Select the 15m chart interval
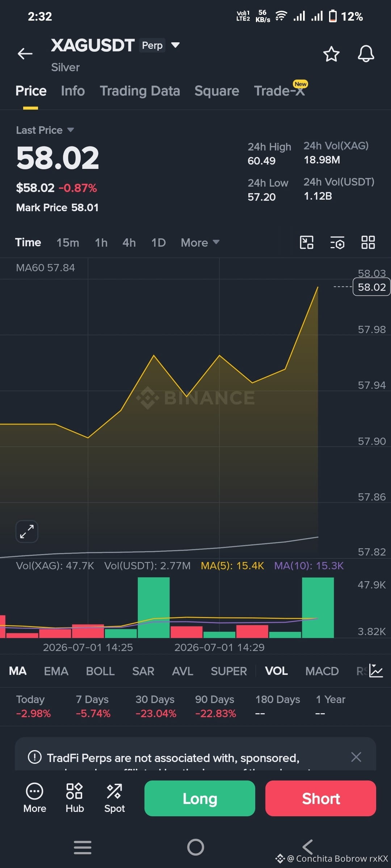The height and width of the screenshot is (868, 391). (68, 242)
